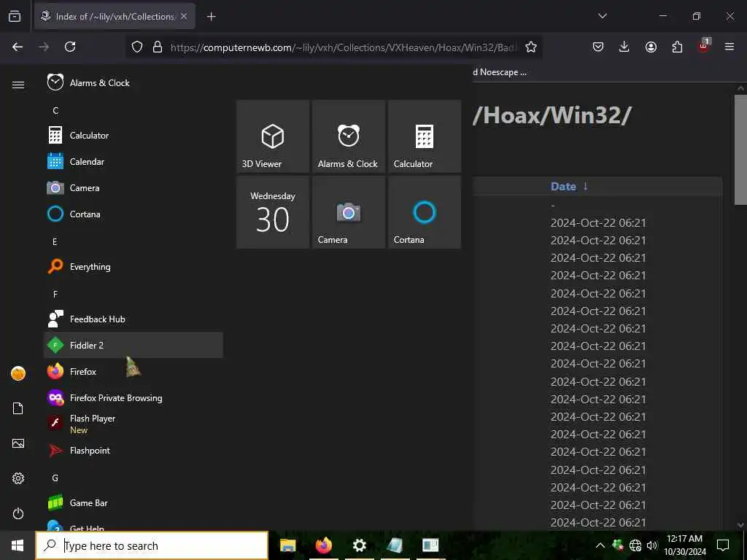Open the Wednesday 30 calendar tile
This screenshot has height=560, width=747.
(273, 212)
